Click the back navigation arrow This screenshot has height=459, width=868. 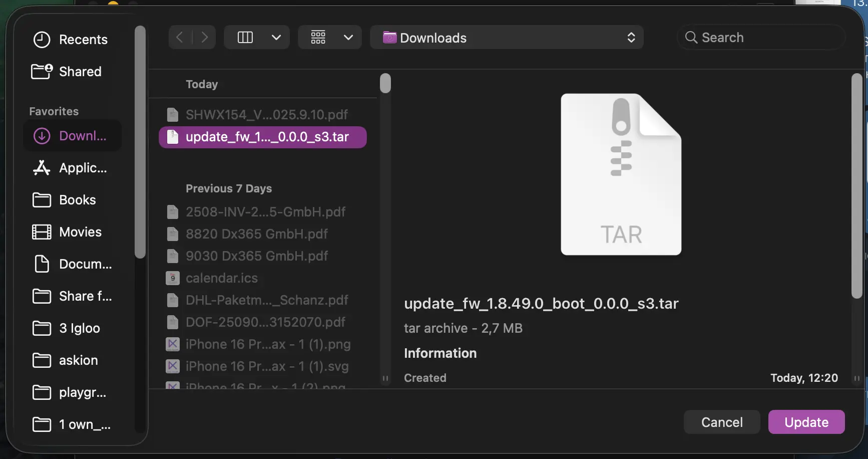tap(180, 38)
